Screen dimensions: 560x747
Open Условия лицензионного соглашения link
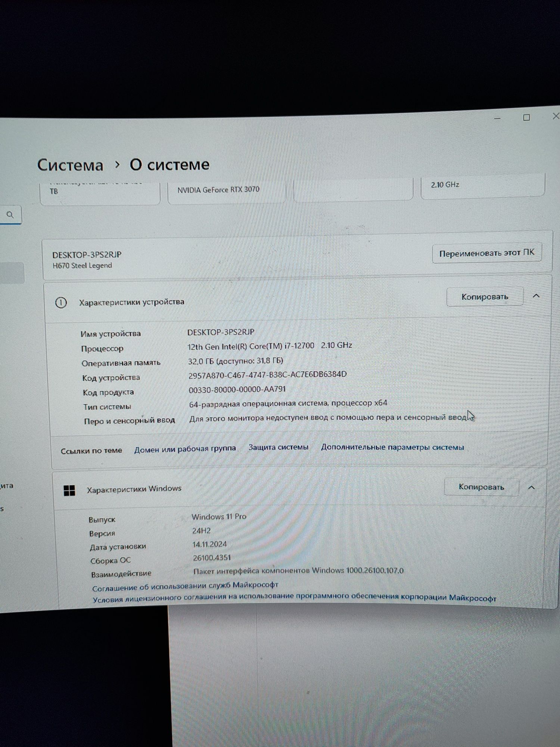pyautogui.click(x=294, y=598)
